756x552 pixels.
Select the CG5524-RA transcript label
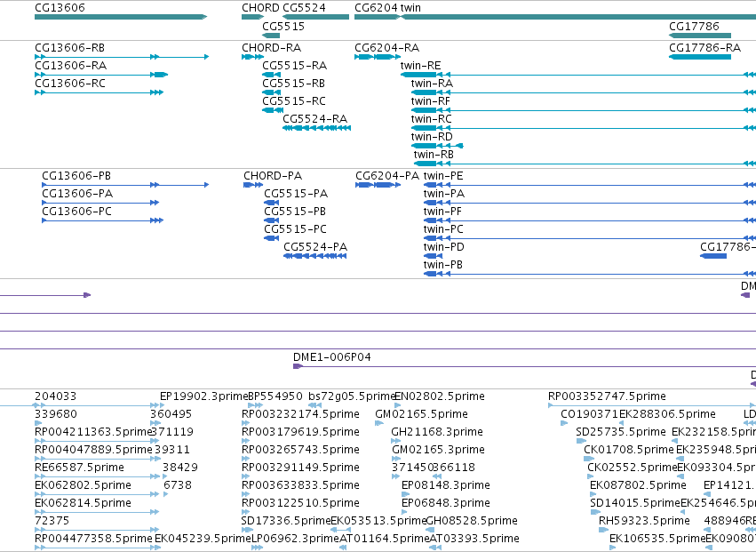point(314,119)
